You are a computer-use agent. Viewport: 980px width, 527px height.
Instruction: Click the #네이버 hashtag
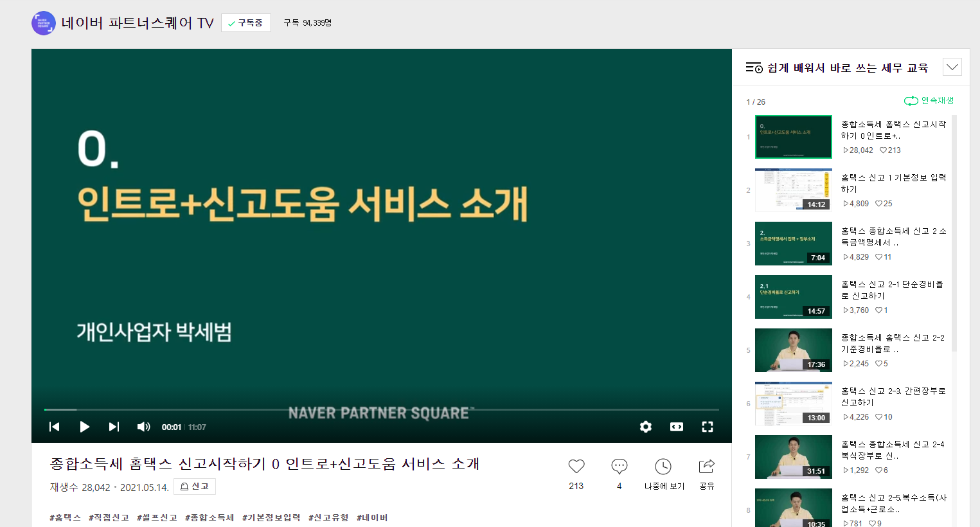pos(372,517)
